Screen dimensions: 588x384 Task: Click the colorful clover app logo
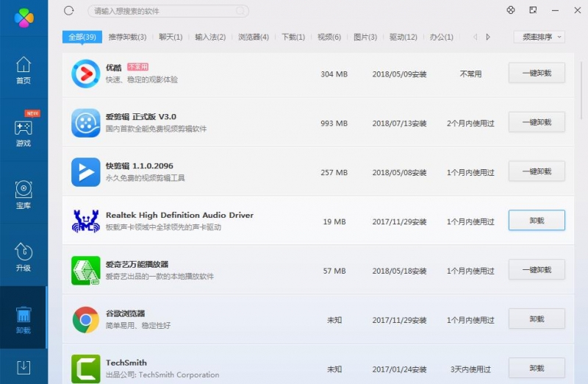pos(24,18)
